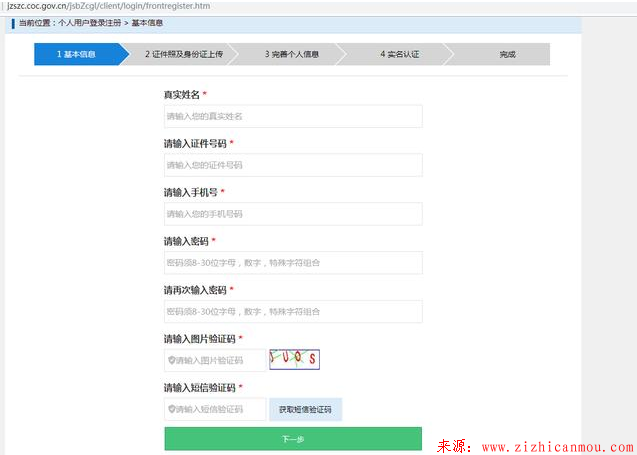Focus the 请输入密码 password field
This screenshot has width=637, height=455.
(x=293, y=263)
